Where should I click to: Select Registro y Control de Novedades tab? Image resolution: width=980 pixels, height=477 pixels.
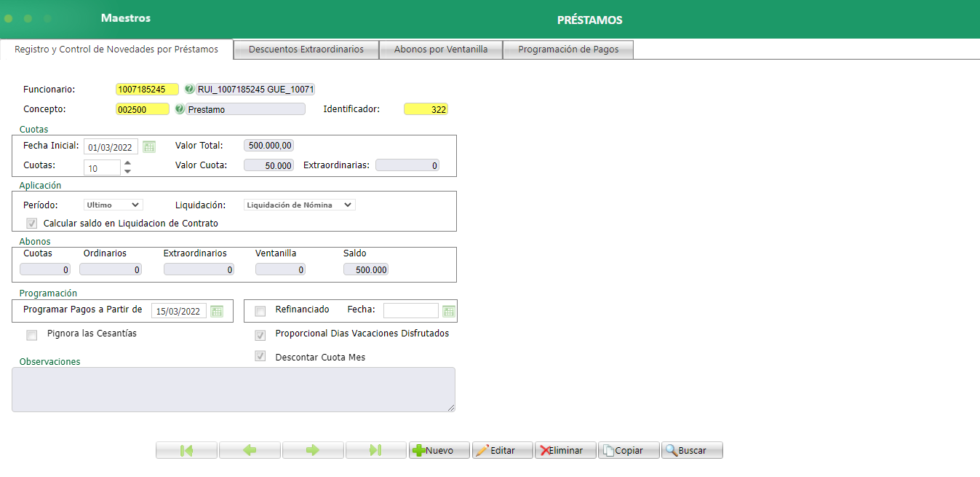(116, 49)
